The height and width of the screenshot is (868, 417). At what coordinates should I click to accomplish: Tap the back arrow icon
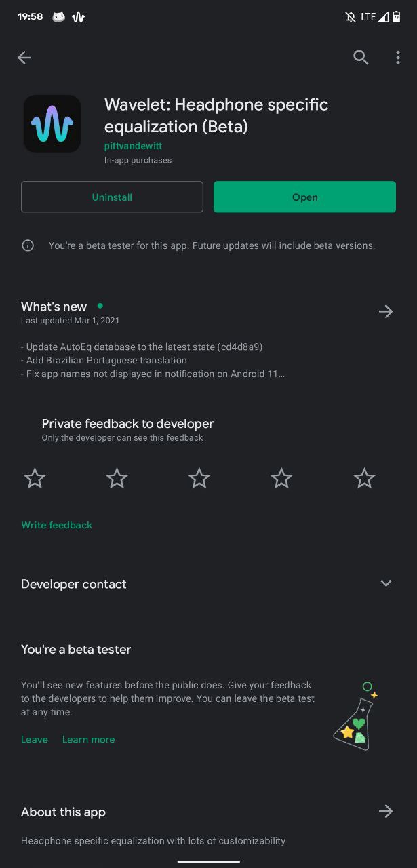pyautogui.click(x=24, y=58)
